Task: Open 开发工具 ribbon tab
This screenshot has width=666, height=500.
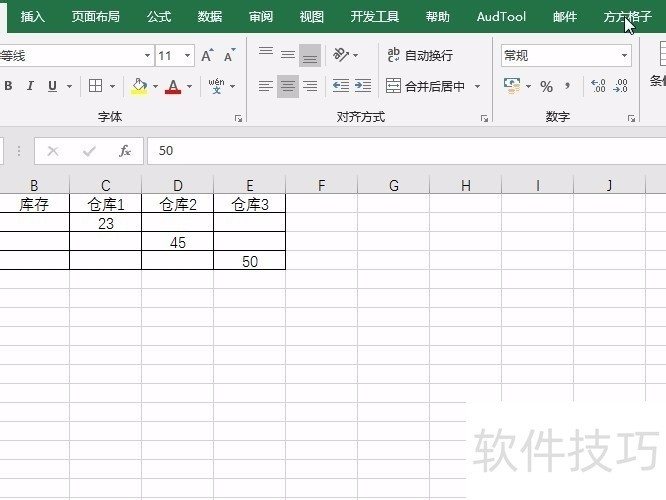Action: [375, 17]
